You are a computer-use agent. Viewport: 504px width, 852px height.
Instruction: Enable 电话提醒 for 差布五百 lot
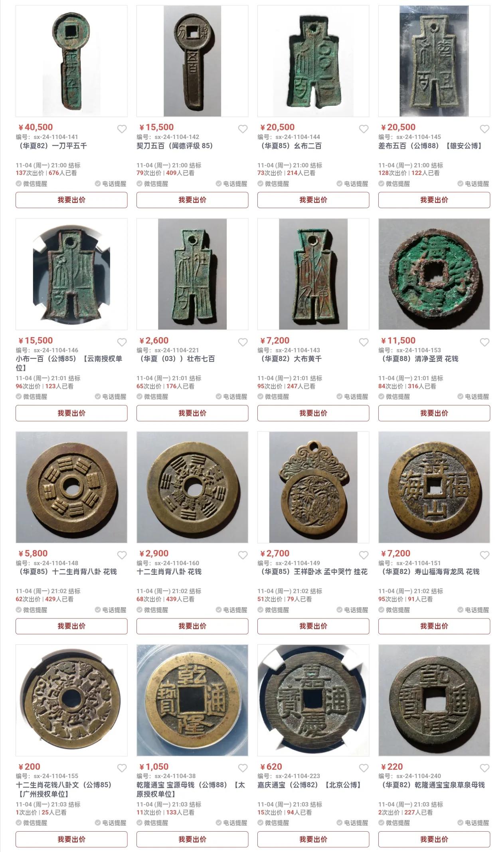473,184
